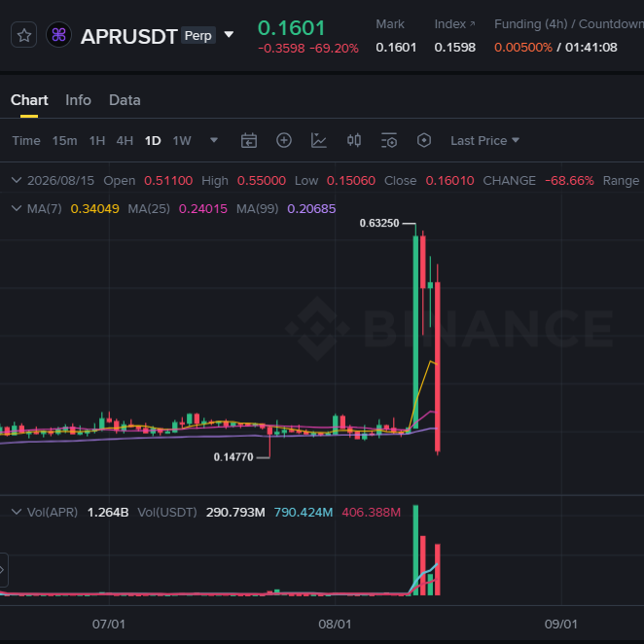The width and height of the screenshot is (644, 644).
Task: Click the -69.20% change value
Action: click(334, 49)
